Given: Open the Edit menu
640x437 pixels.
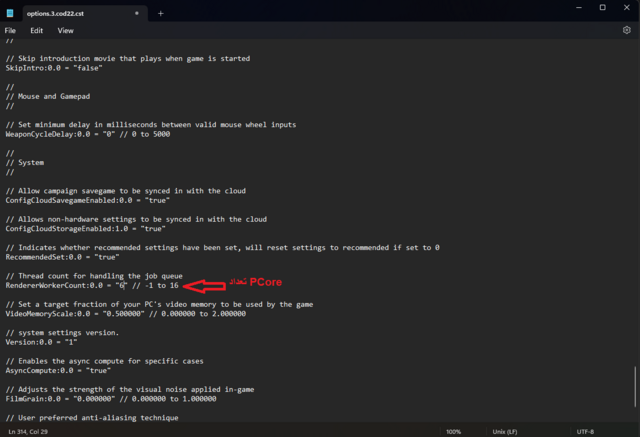Looking at the screenshot, I should pyautogui.click(x=36, y=31).
